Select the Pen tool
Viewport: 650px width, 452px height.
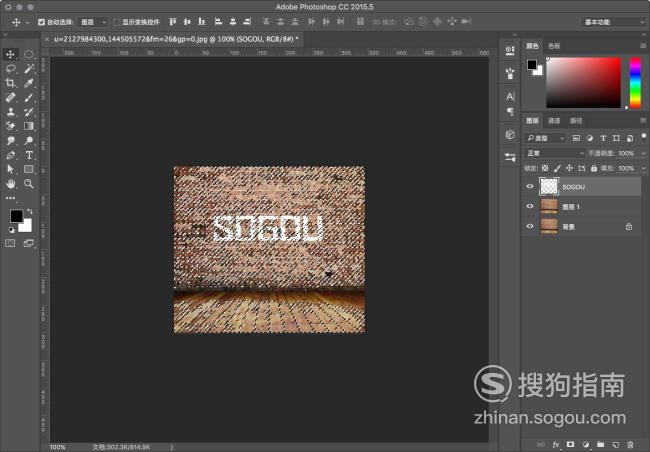point(10,155)
